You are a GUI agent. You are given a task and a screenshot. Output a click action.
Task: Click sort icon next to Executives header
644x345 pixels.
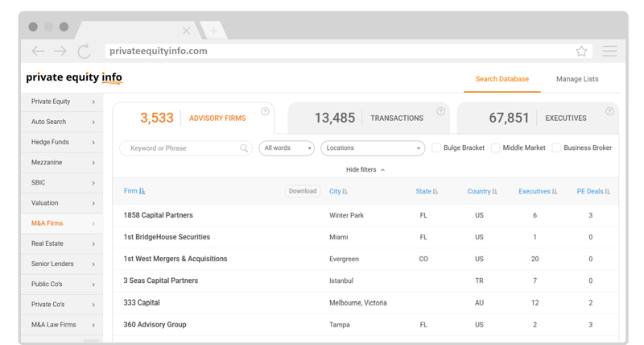555,192
